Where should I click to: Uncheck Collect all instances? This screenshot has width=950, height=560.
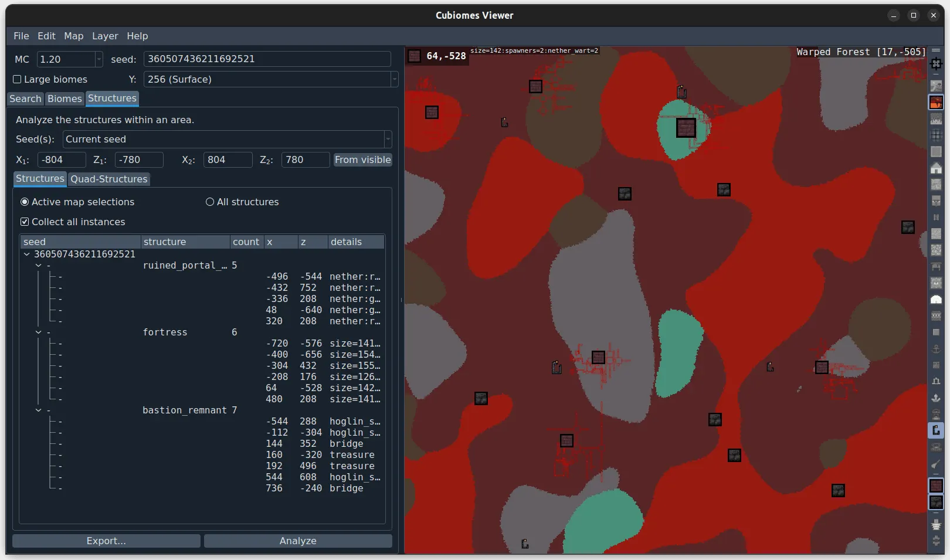25,222
